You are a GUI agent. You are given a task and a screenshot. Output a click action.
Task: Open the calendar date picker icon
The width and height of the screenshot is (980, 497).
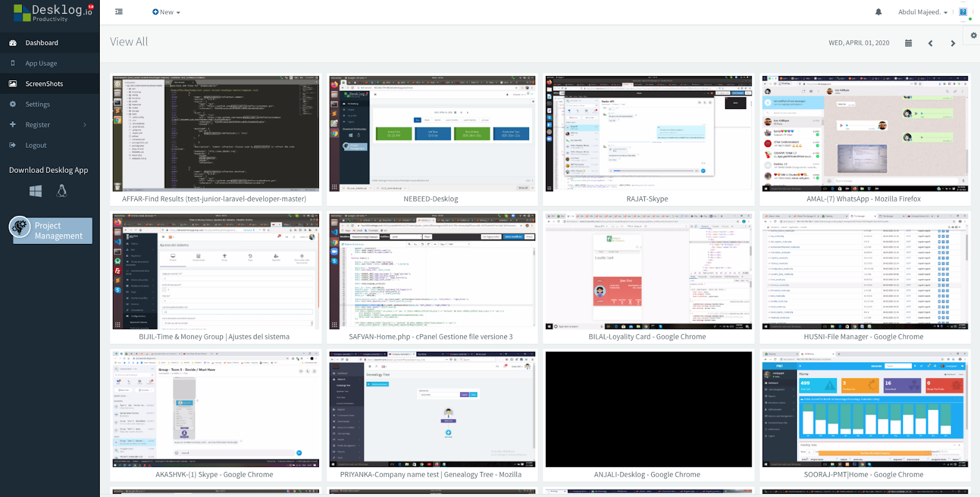tap(908, 43)
